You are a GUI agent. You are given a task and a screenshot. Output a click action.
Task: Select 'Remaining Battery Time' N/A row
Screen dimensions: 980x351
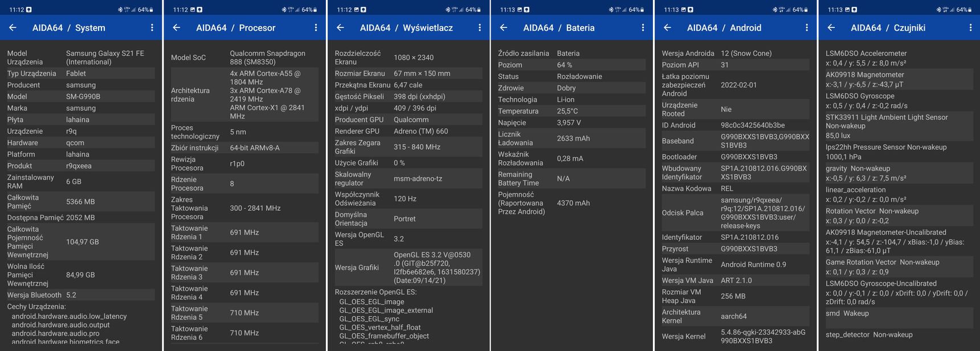point(571,179)
